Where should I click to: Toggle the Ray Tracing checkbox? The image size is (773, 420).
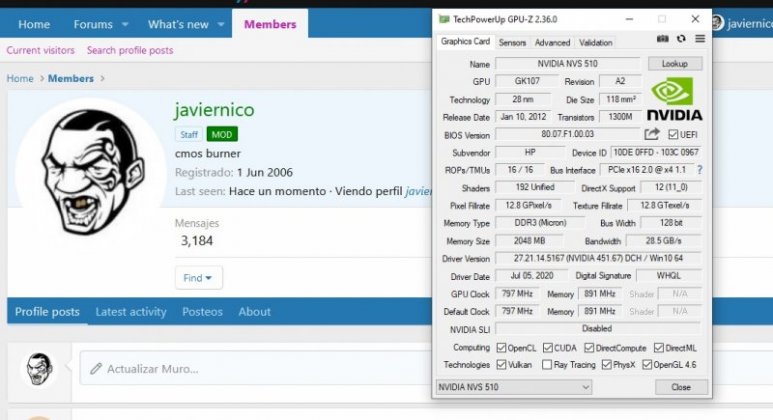click(547, 365)
